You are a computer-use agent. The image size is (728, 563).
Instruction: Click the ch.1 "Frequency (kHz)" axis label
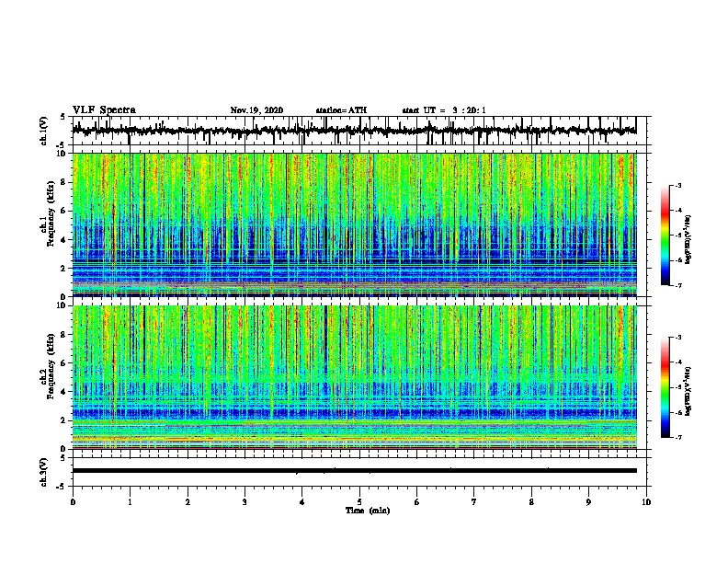[51, 214]
